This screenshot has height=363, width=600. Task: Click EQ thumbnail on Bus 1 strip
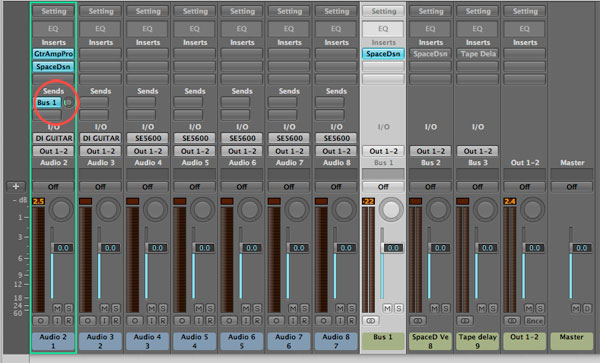383,29
